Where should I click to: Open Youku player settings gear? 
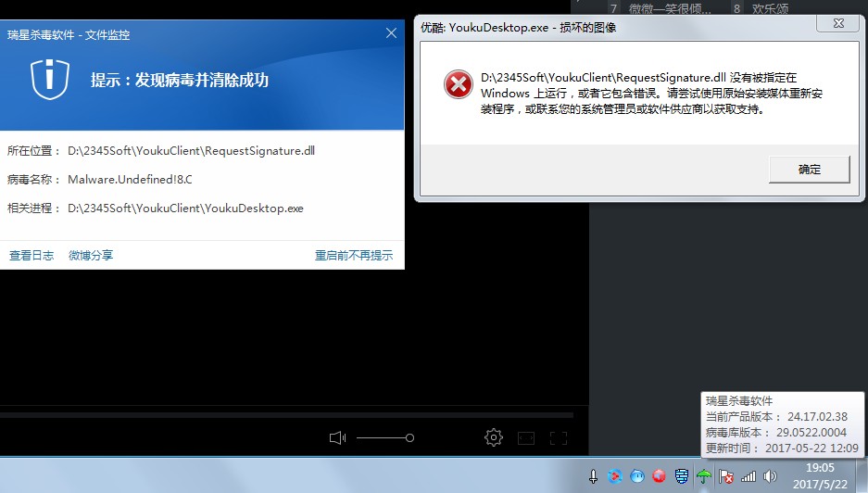[493, 437]
